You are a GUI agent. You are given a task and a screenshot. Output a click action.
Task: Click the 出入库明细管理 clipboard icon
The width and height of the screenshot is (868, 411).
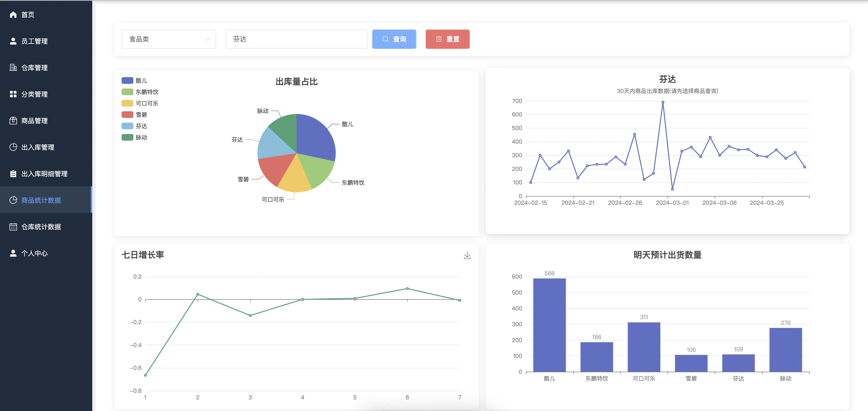click(13, 174)
